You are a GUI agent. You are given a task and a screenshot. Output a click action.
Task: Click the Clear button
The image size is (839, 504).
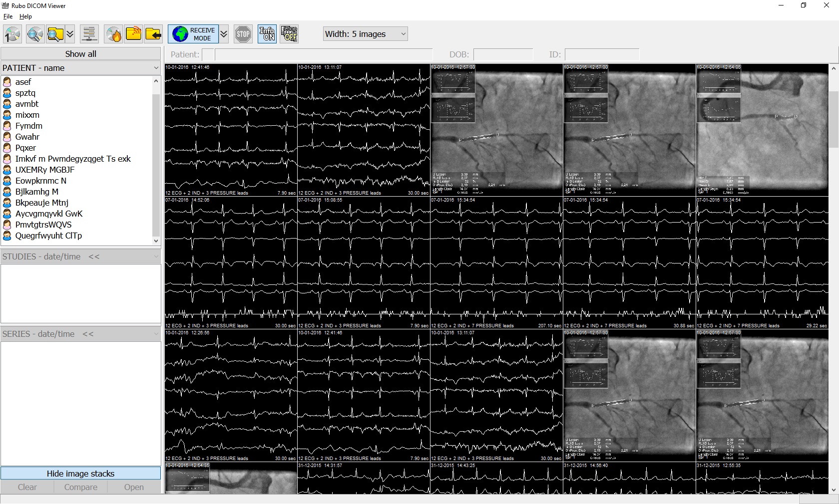pyautogui.click(x=27, y=487)
